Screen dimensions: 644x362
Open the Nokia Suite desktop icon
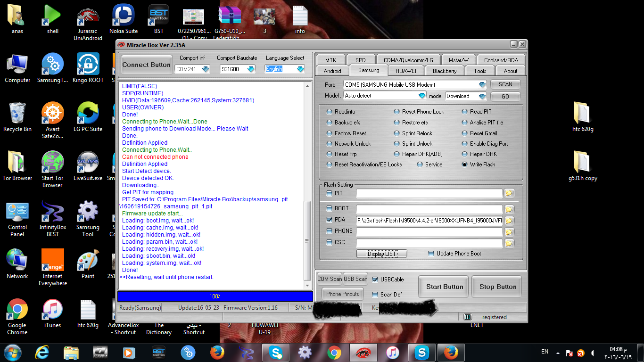[124, 19]
